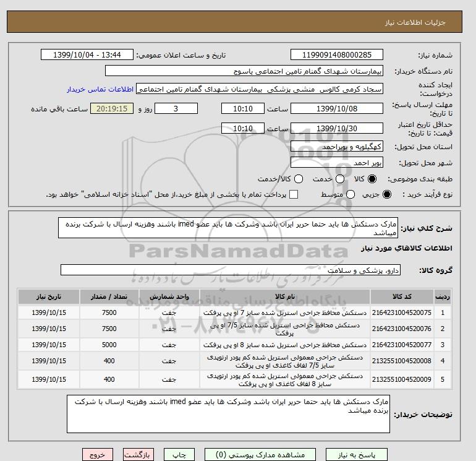Image resolution: width=476 pixels, height=461 pixels.
Task: Click the نام کالا column header
Action: pyautogui.click(x=285, y=296)
